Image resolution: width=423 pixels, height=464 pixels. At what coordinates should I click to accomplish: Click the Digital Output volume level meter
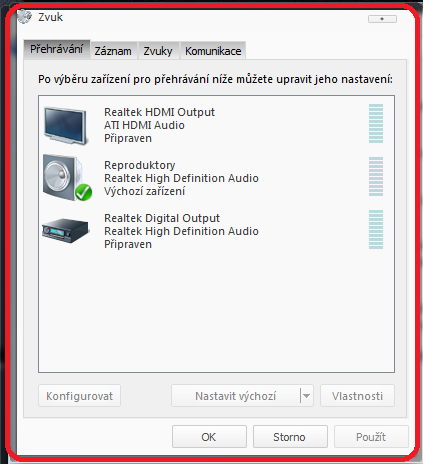coord(376,229)
